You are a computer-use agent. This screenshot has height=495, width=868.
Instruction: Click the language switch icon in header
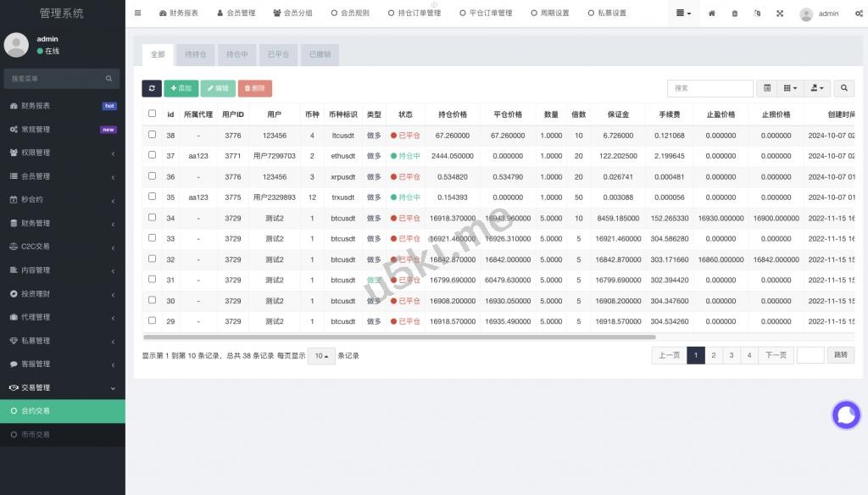point(757,14)
